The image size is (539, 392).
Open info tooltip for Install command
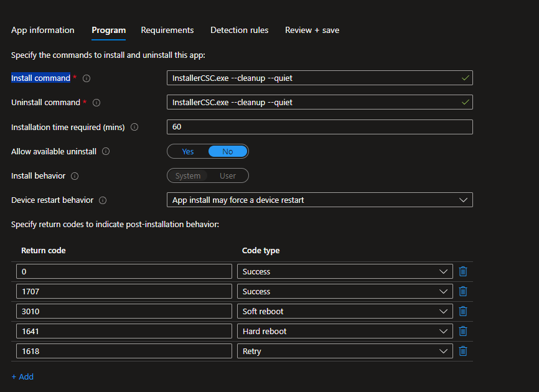[87, 78]
